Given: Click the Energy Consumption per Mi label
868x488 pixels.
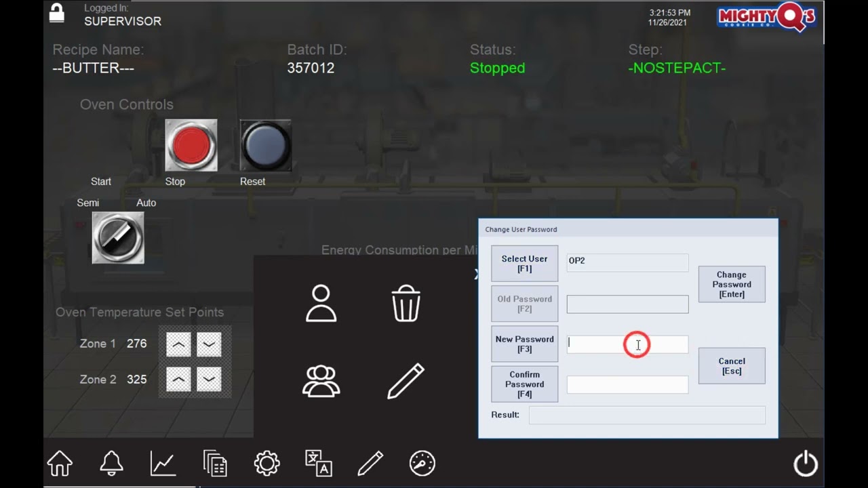Looking at the screenshot, I should tap(399, 250).
